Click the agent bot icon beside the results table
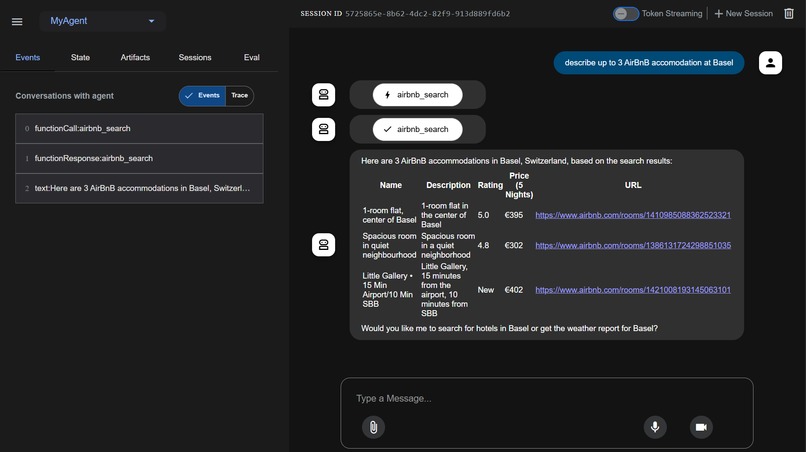The width and height of the screenshot is (806, 452). (x=323, y=245)
